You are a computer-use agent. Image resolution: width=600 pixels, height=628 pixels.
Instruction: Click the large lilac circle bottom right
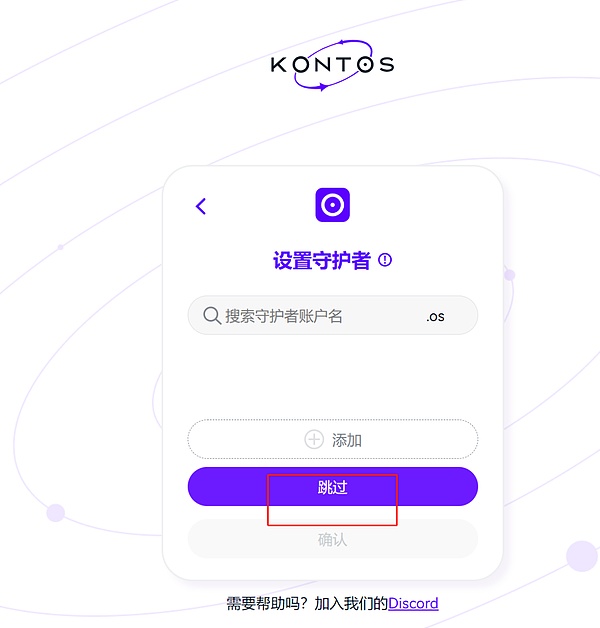582,556
